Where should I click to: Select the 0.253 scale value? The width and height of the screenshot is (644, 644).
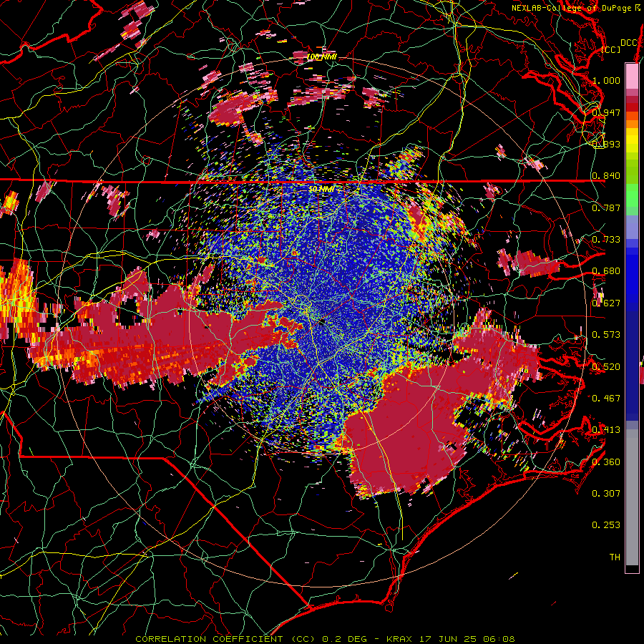pos(606,525)
